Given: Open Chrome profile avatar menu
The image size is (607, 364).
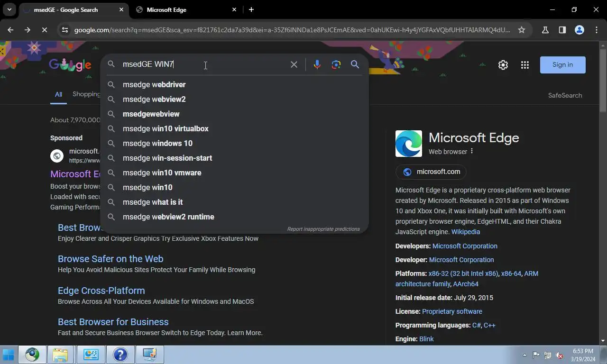Looking at the screenshot, I should tap(579, 30).
